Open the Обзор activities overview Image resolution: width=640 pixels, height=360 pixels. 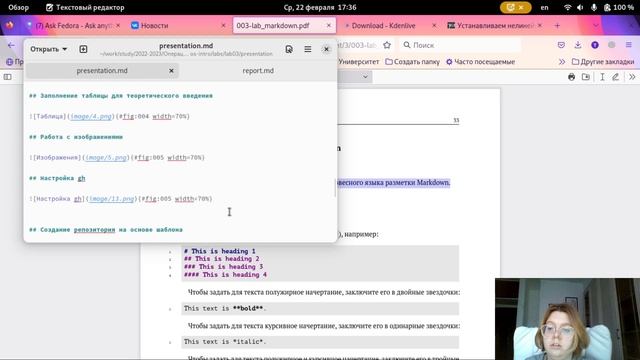click(19, 7)
